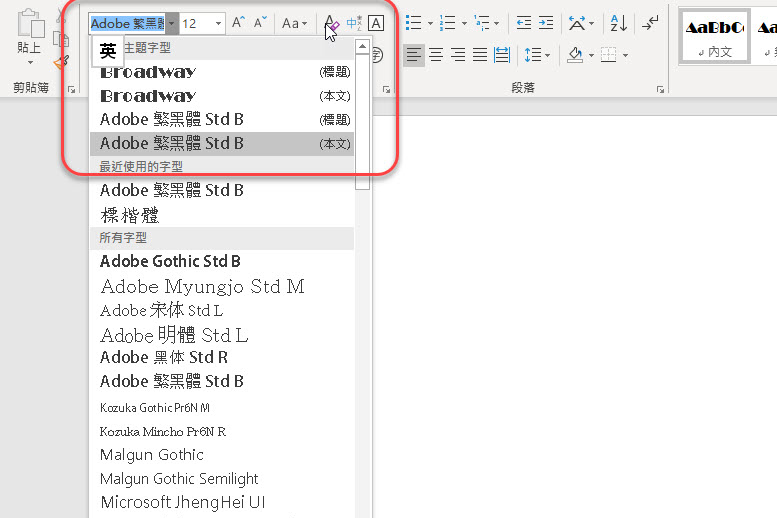This screenshot has width=777, height=518.
Task: Pick 標楷體 from recently used fonts
Action: (x=222, y=215)
